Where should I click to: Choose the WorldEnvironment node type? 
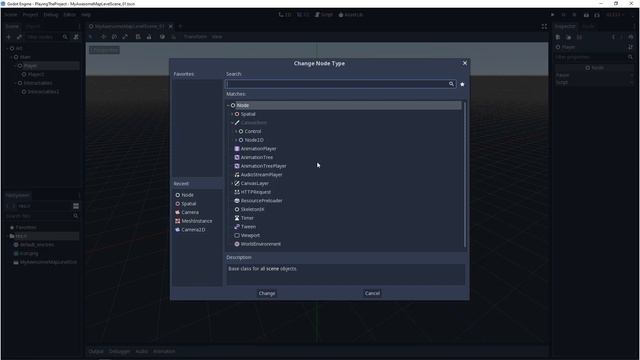pyautogui.click(x=260, y=244)
